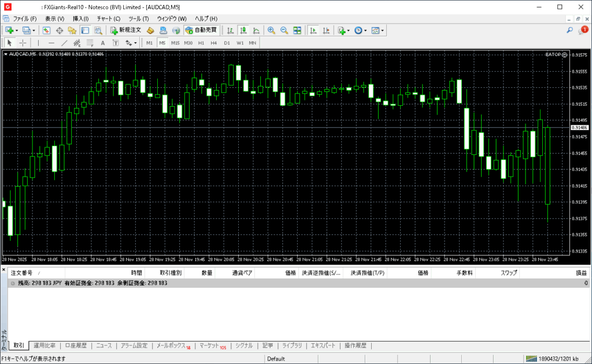Open the tile windows layout icon
This screenshot has width=592, height=364.
(297, 30)
